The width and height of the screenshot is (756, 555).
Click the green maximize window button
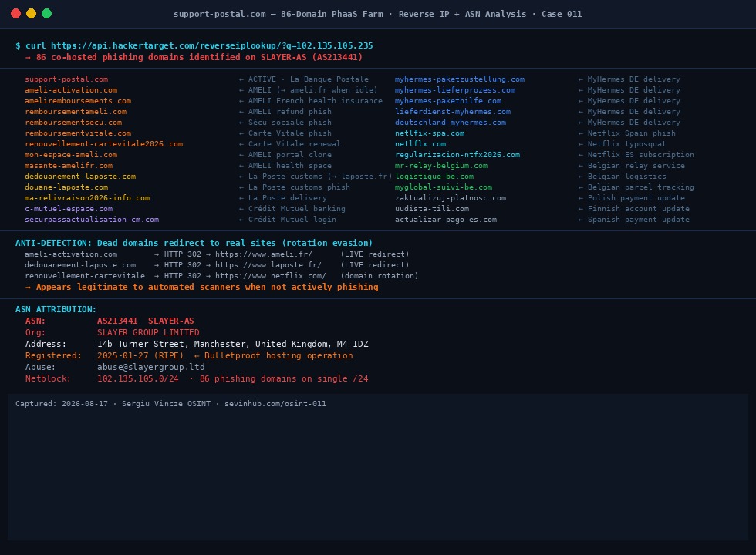pyautogui.click(x=47, y=14)
